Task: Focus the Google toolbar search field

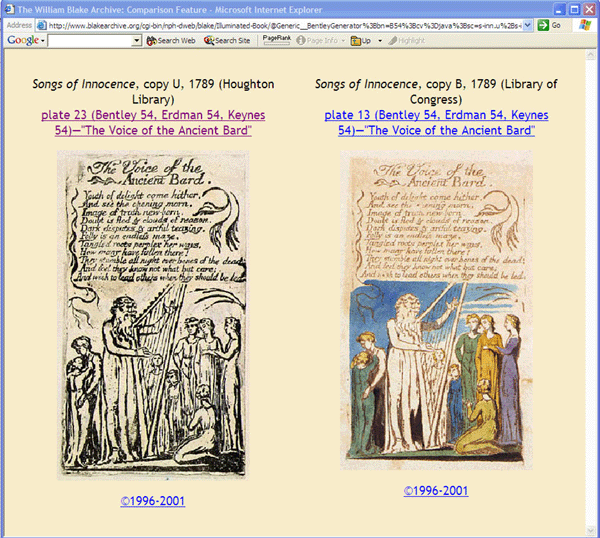Action: pos(90,41)
